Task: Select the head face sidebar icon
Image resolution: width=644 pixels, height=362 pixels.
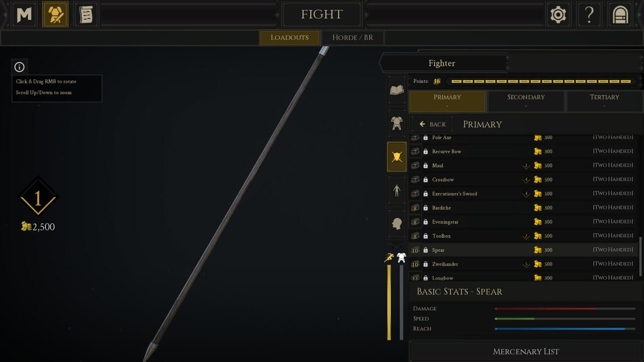Action: point(397,223)
